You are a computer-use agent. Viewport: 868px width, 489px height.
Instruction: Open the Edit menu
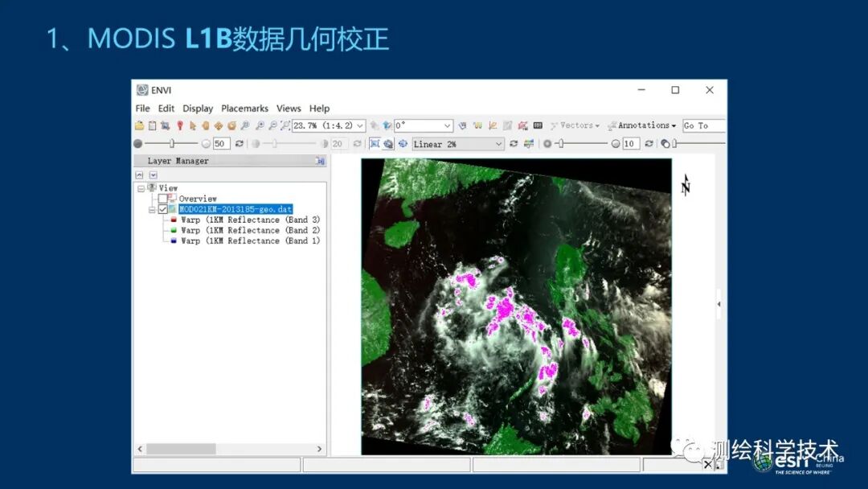tap(166, 109)
